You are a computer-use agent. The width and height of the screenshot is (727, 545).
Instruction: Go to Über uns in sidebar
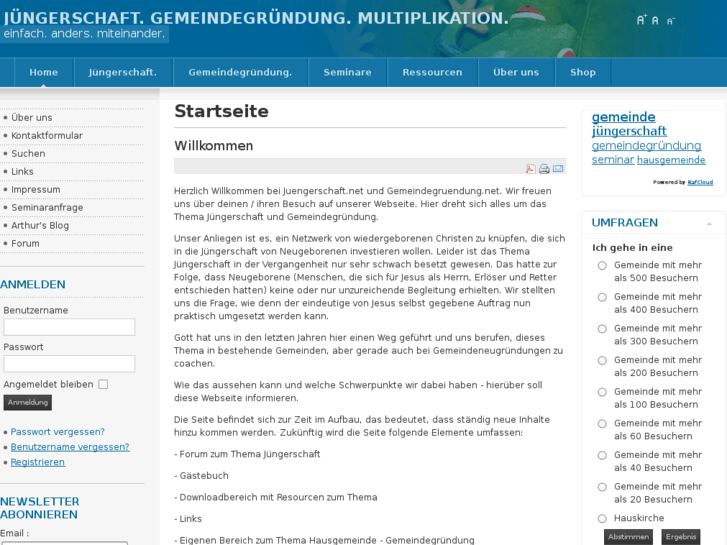click(x=32, y=118)
